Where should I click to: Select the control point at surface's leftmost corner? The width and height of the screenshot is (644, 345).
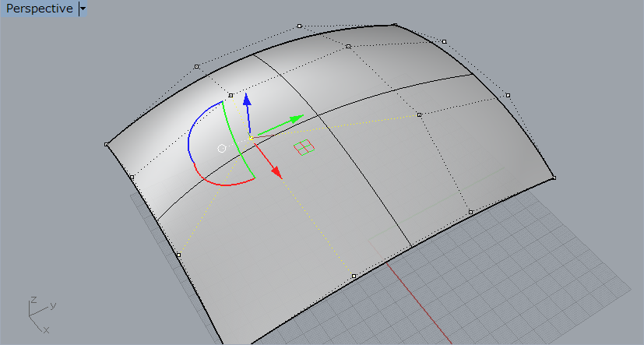pyautogui.click(x=107, y=145)
